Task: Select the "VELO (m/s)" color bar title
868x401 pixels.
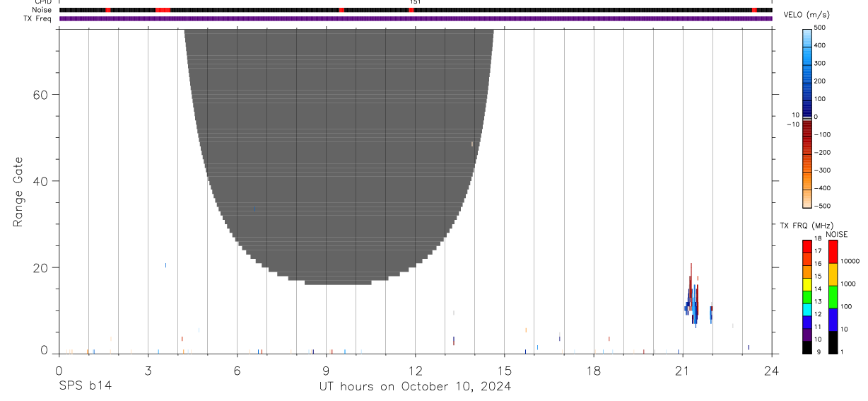Action: (807, 15)
